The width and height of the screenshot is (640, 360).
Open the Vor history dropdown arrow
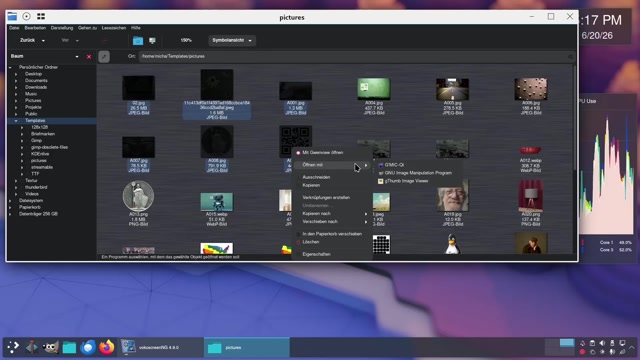[x=77, y=41]
